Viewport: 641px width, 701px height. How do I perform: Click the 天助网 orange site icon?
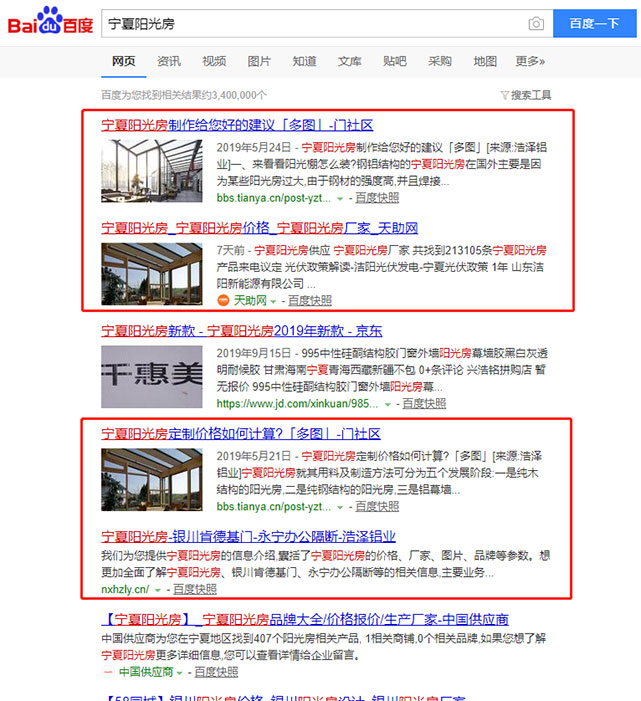point(223,300)
